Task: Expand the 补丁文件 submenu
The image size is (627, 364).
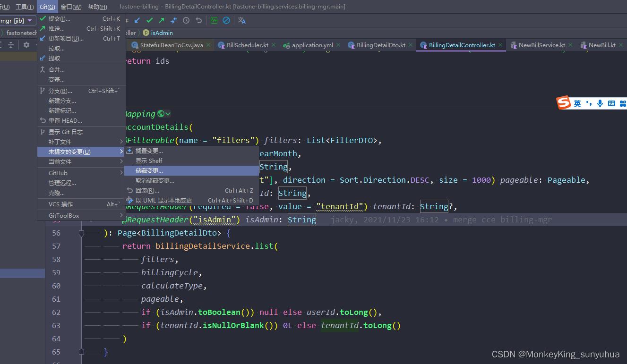Action: (x=81, y=142)
